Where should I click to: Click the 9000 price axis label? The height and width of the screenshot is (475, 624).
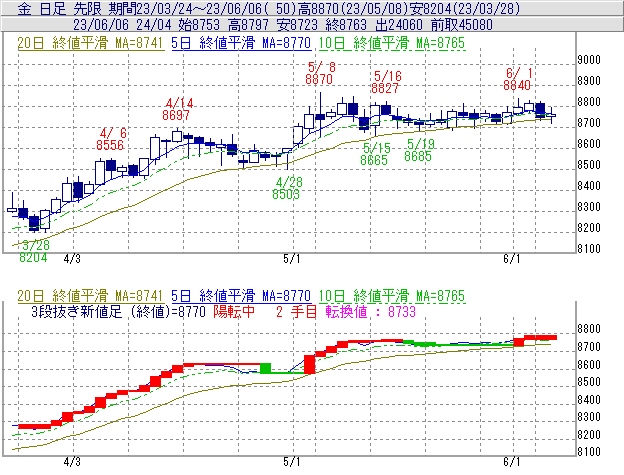click(x=589, y=60)
